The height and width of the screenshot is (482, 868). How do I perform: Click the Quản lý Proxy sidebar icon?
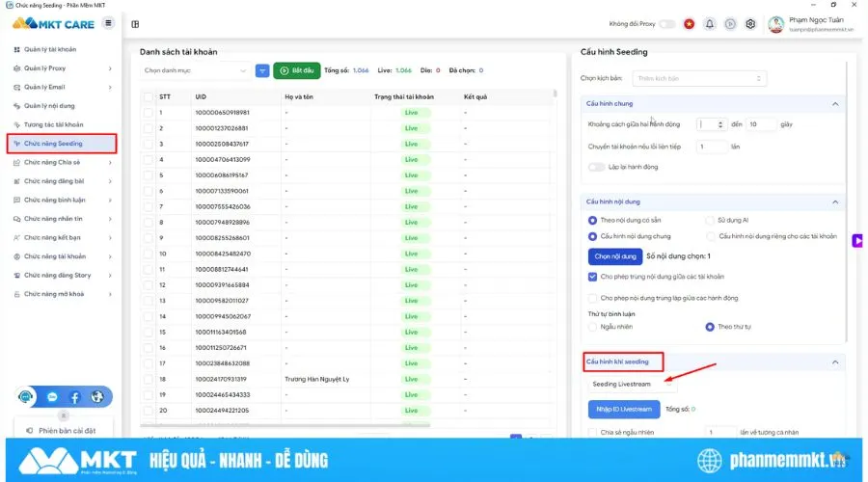(16, 68)
